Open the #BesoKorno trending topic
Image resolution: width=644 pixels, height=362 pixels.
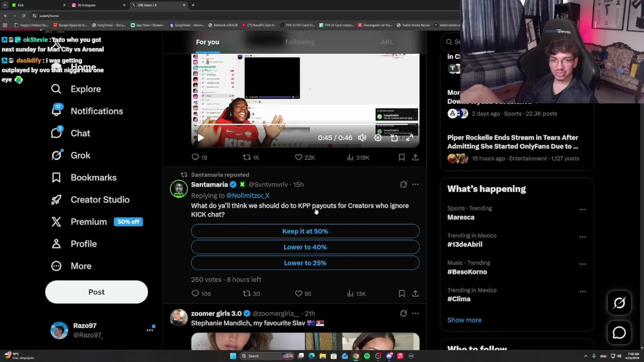pyautogui.click(x=467, y=271)
